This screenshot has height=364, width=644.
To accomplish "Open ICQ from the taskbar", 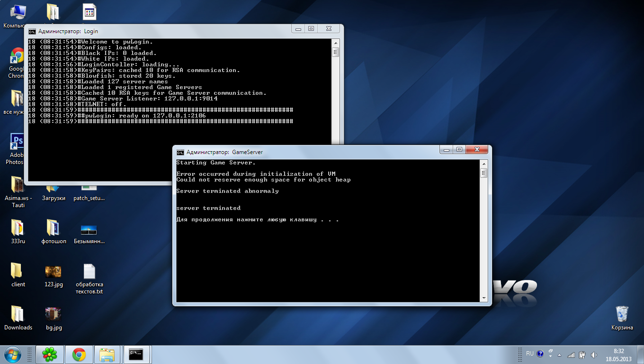I will click(50, 354).
